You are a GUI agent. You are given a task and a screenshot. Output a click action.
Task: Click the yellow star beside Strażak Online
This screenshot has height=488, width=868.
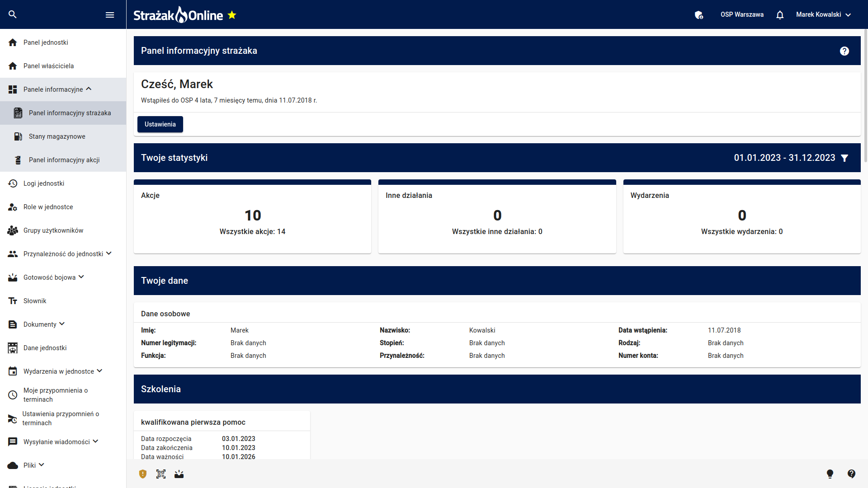tap(232, 15)
